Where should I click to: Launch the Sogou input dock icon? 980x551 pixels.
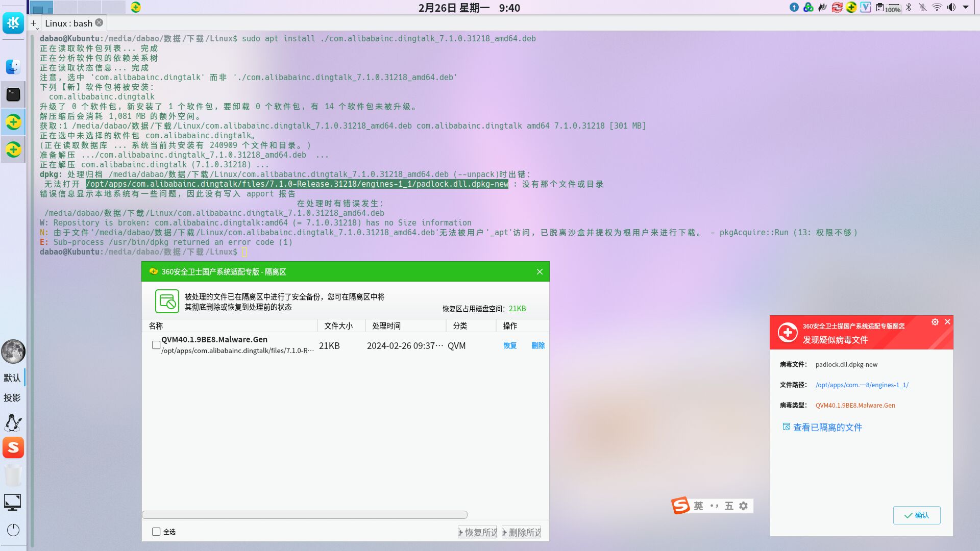click(x=13, y=447)
